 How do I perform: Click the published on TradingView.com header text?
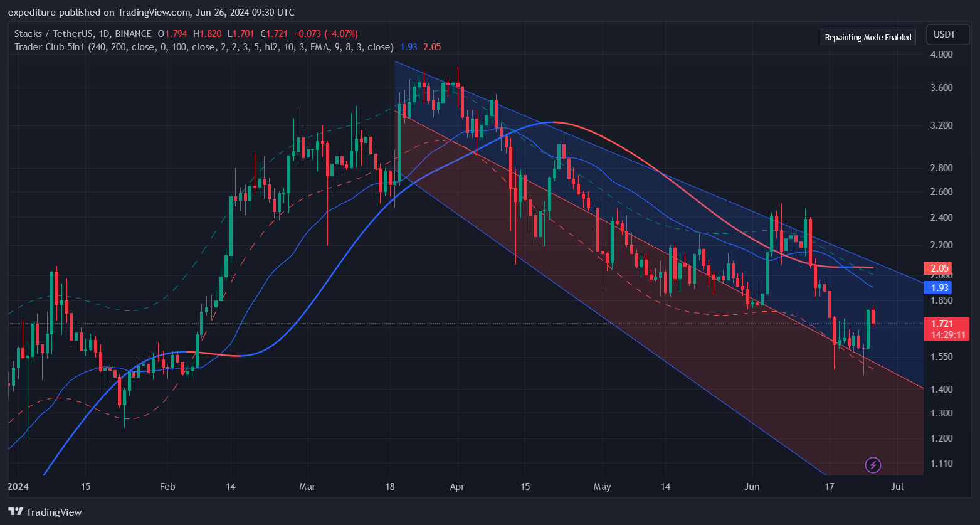click(x=150, y=13)
